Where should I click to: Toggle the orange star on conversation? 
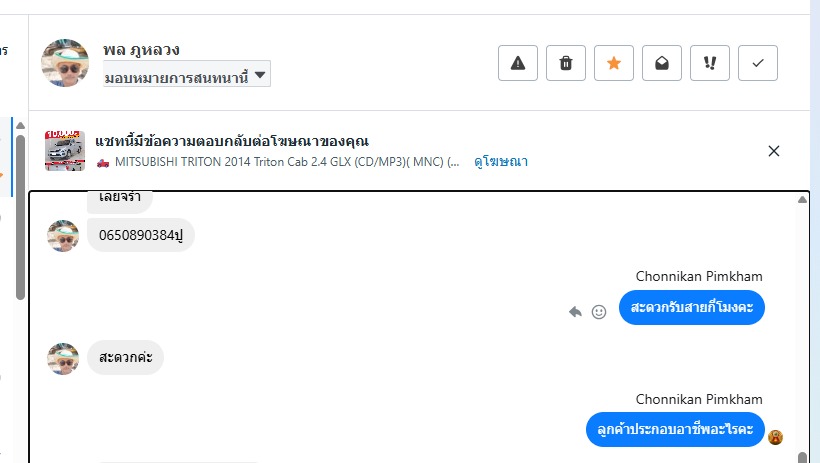click(614, 63)
